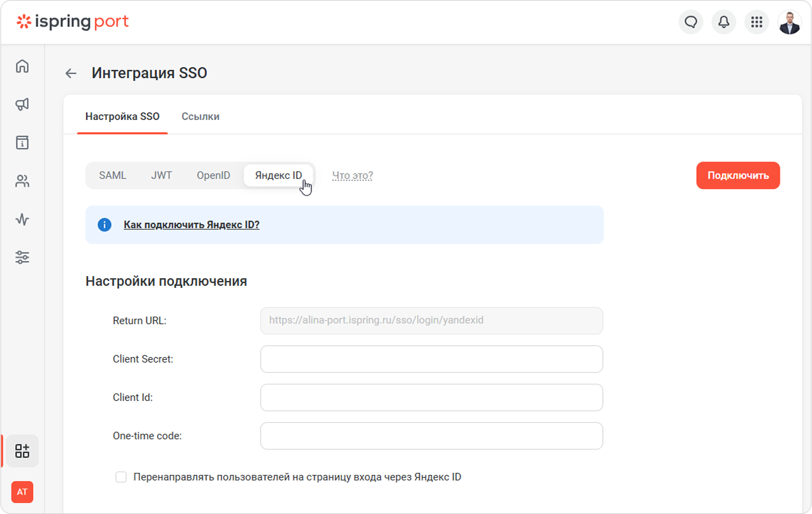Click the Подключить button
This screenshot has width=812, height=514.
point(738,175)
